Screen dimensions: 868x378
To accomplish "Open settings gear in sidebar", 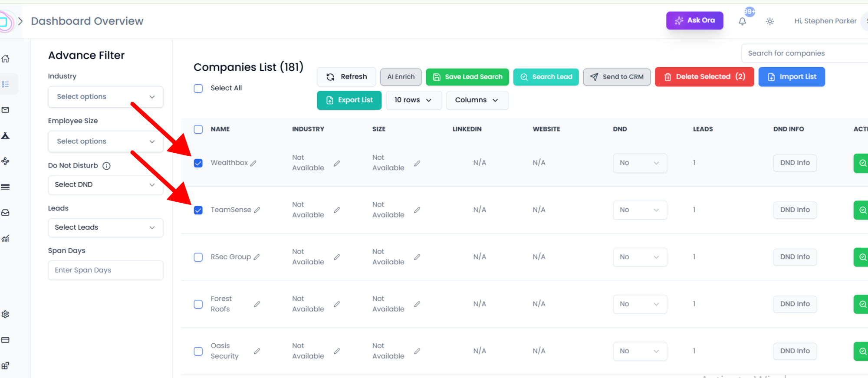I will (6, 314).
